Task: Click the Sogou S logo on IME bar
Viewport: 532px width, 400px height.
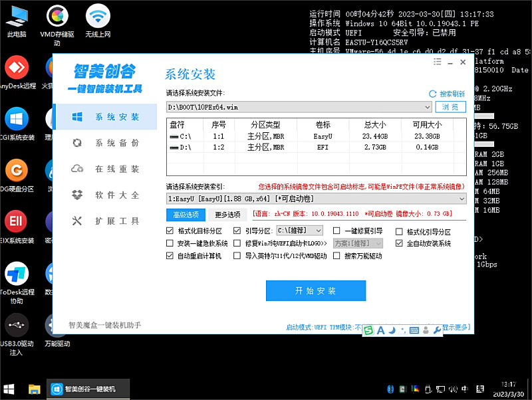Action: [x=368, y=330]
